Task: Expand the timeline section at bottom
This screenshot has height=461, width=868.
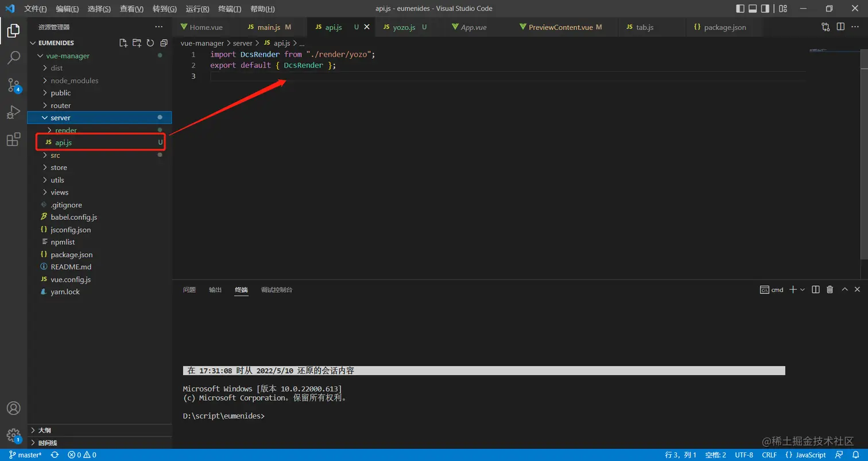Action: click(99, 443)
